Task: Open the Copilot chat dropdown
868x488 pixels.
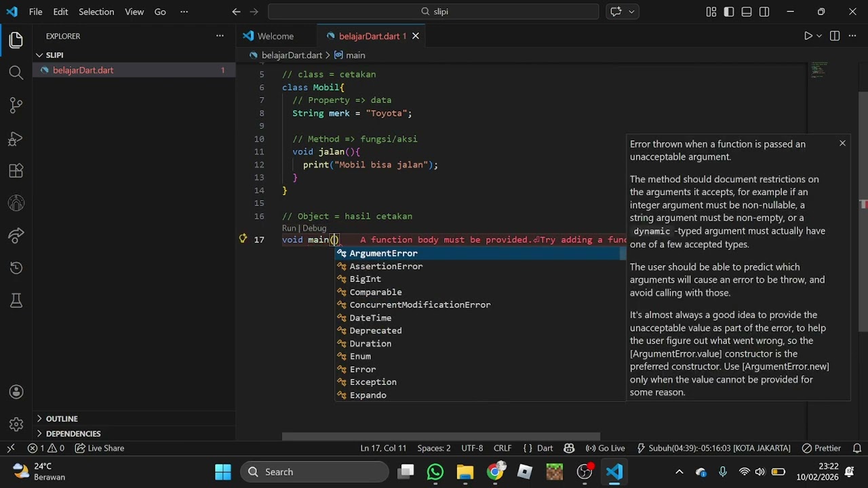Action: [631, 12]
